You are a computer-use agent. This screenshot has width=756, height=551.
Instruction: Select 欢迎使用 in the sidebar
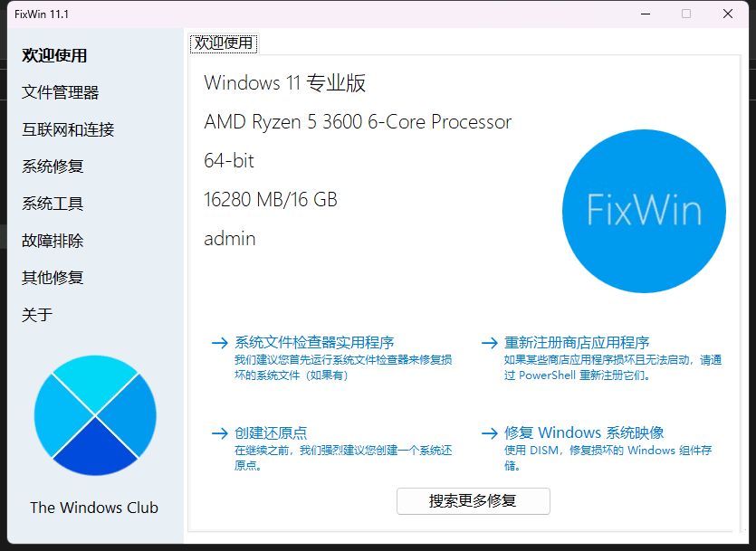tap(54, 55)
